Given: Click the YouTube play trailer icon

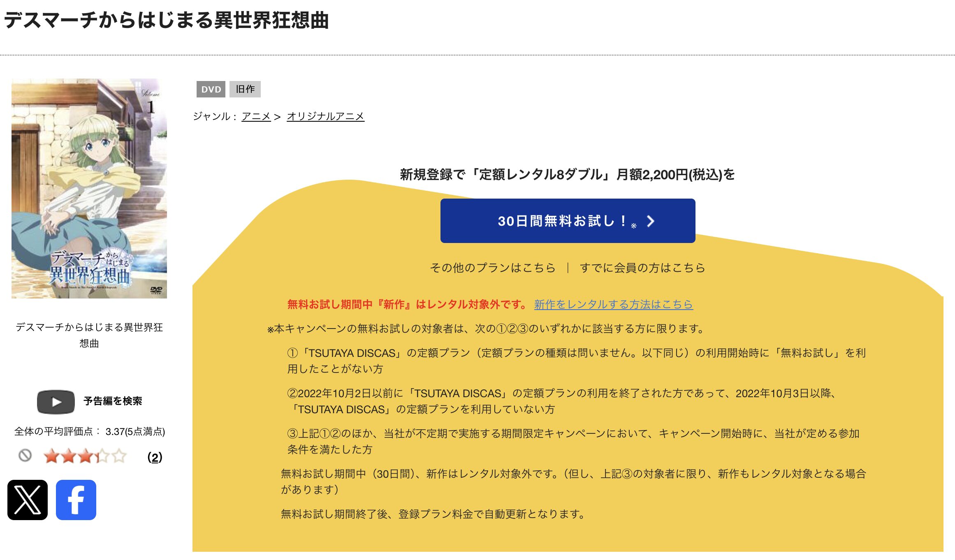Looking at the screenshot, I should 56,401.
